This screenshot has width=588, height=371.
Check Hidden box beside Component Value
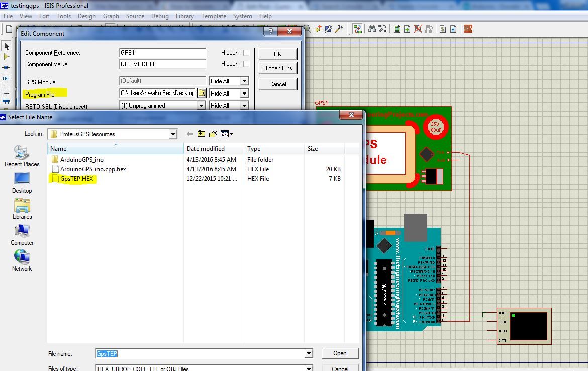pyautogui.click(x=246, y=64)
